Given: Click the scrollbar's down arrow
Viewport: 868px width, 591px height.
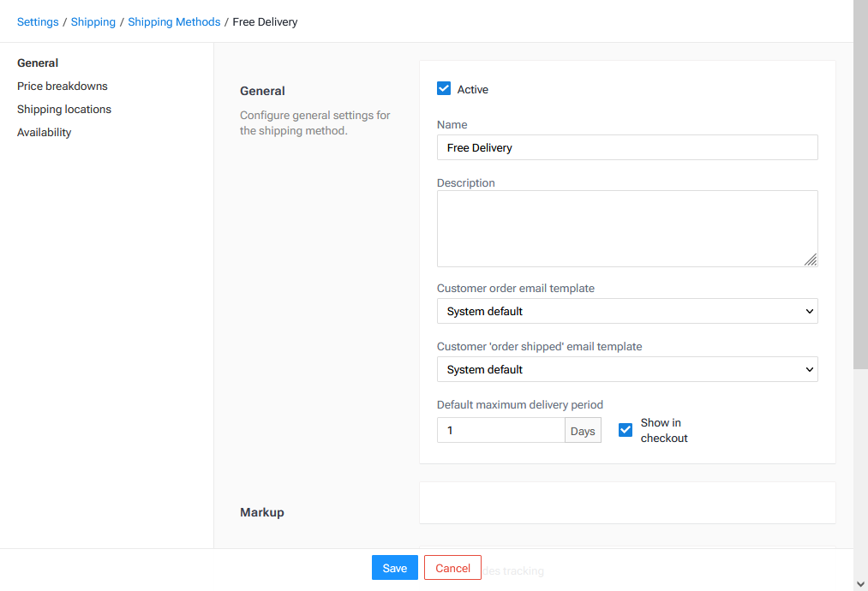Looking at the screenshot, I should (x=861, y=584).
